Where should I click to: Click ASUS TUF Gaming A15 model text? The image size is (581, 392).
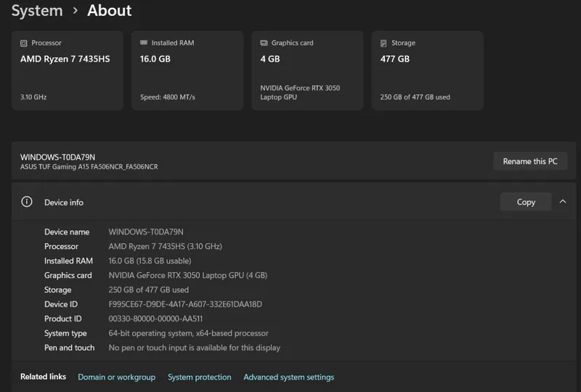coord(89,167)
